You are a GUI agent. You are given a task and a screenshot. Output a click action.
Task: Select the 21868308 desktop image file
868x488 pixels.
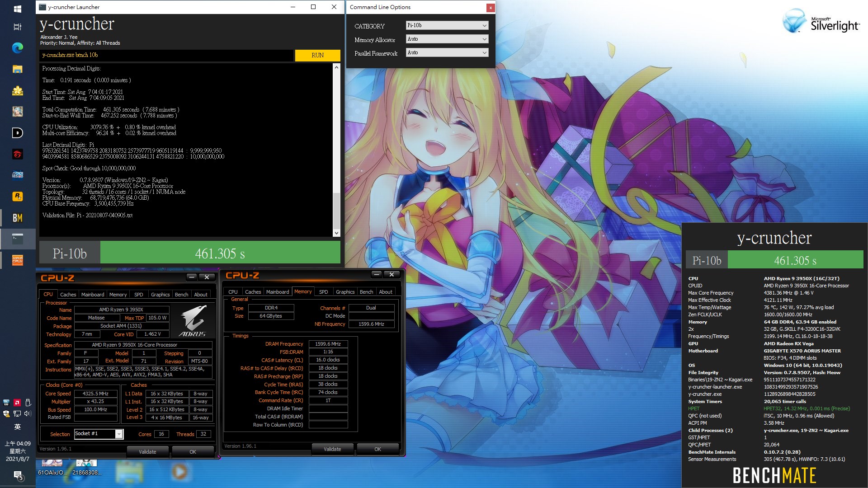tap(87, 468)
